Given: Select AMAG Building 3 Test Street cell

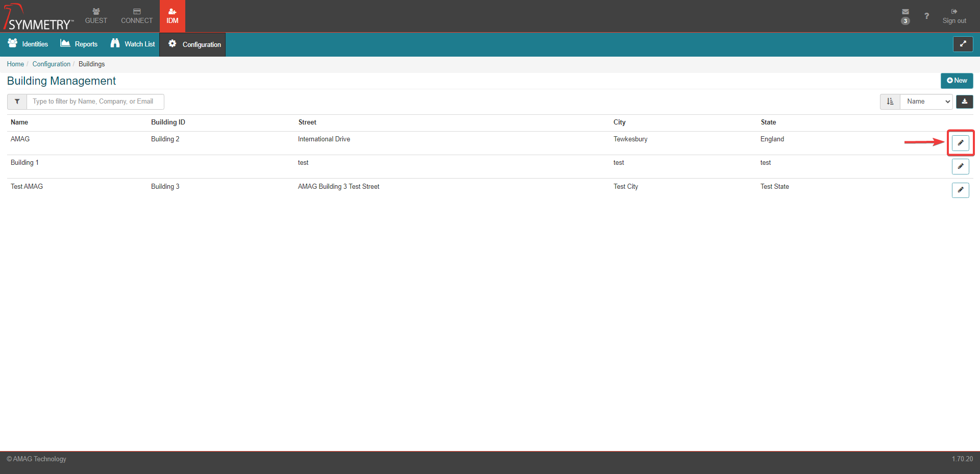Looking at the screenshot, I should (x=338, y=186).
